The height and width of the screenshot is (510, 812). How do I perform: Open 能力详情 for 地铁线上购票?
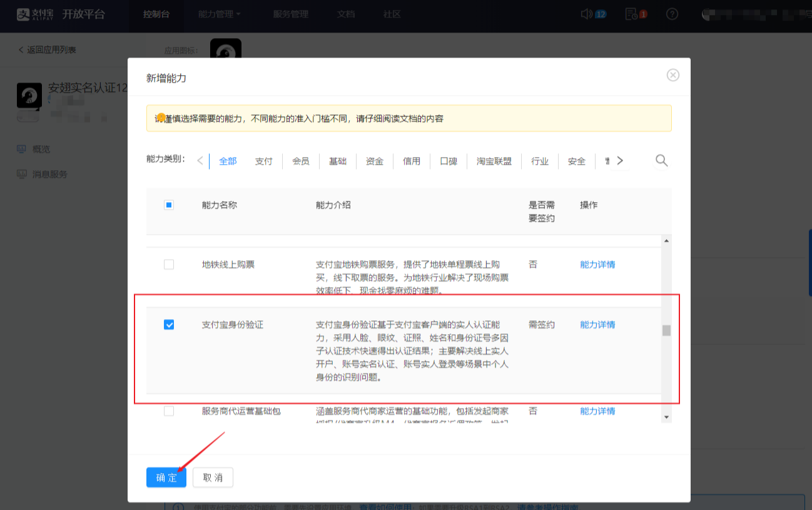pyautogui.click(x=597, y=265)
